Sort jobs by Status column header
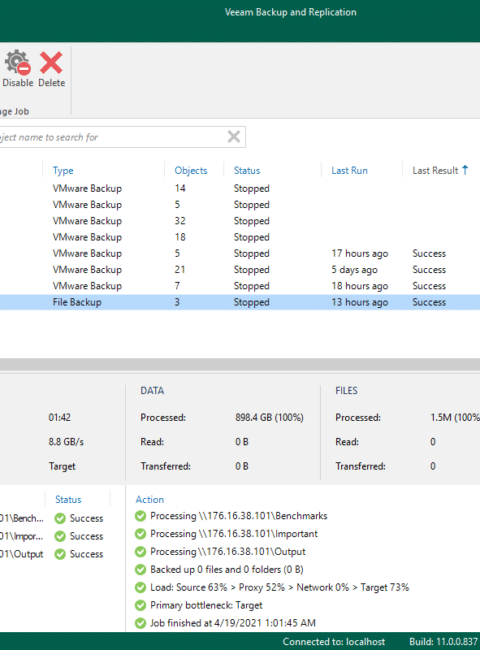The height and width of the screenshot is (650, 480). tap(247, 170)
